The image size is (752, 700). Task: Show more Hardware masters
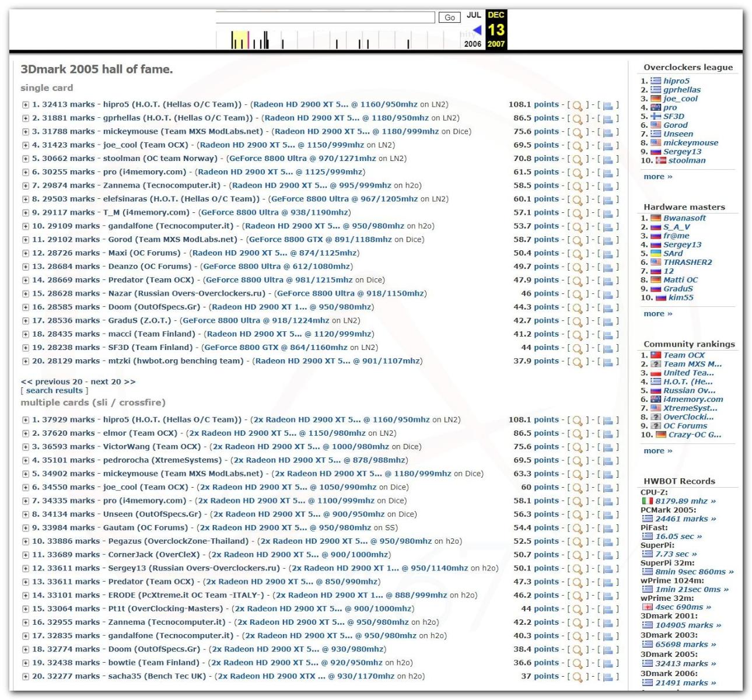(x=657, y=313)
